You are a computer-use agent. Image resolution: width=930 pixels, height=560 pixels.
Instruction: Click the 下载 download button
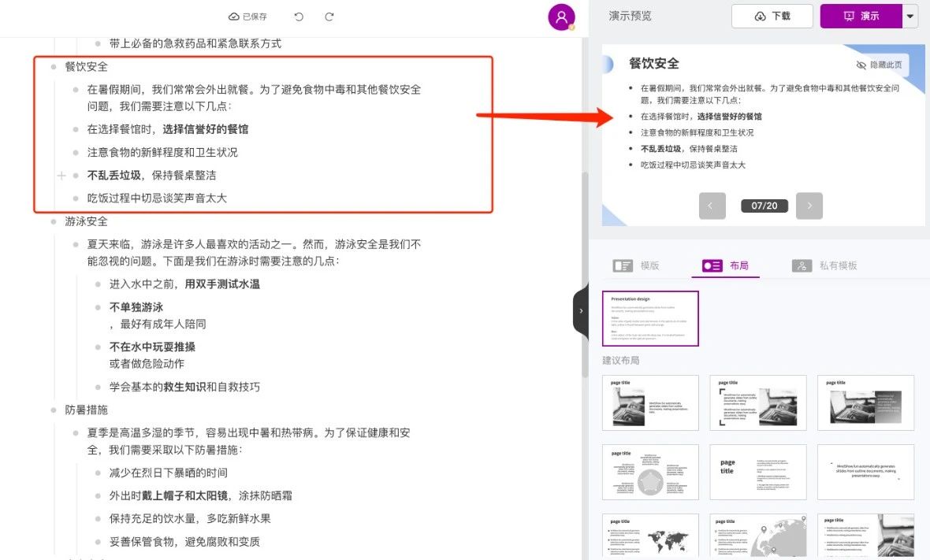pyautogui.click(x=772, y=17)
